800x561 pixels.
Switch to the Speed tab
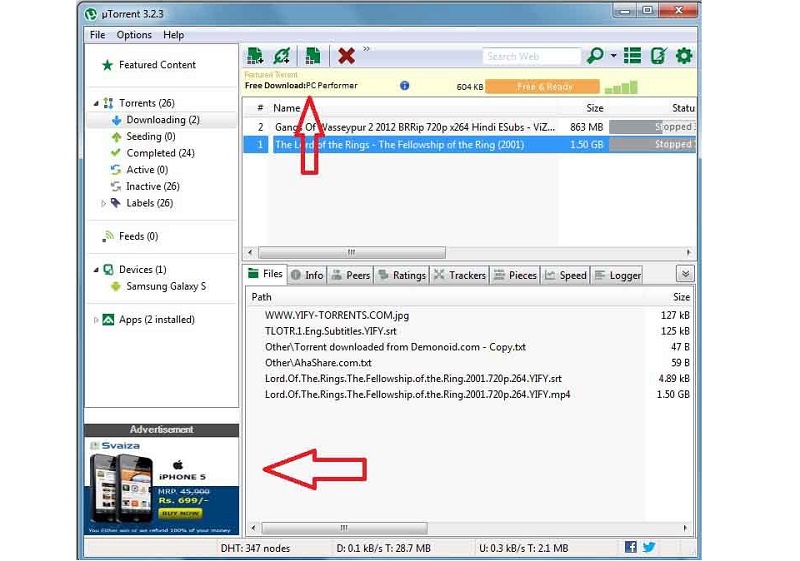tap(565, 275)
